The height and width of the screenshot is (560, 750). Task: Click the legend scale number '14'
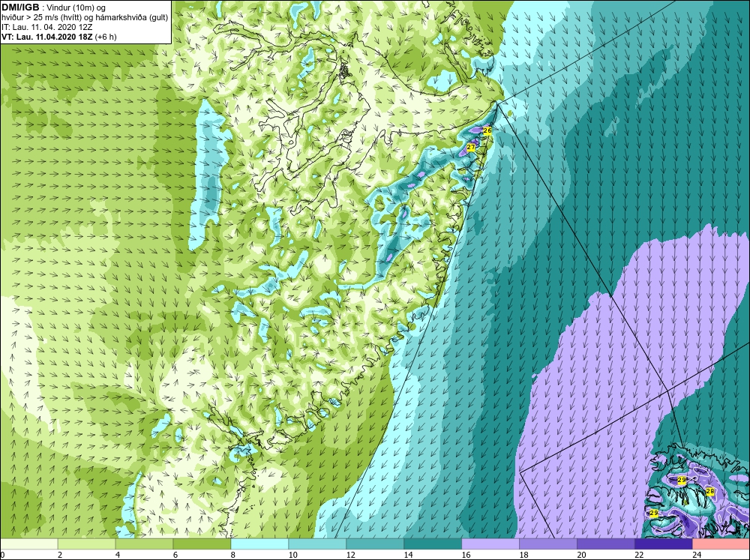pos(408,555)
